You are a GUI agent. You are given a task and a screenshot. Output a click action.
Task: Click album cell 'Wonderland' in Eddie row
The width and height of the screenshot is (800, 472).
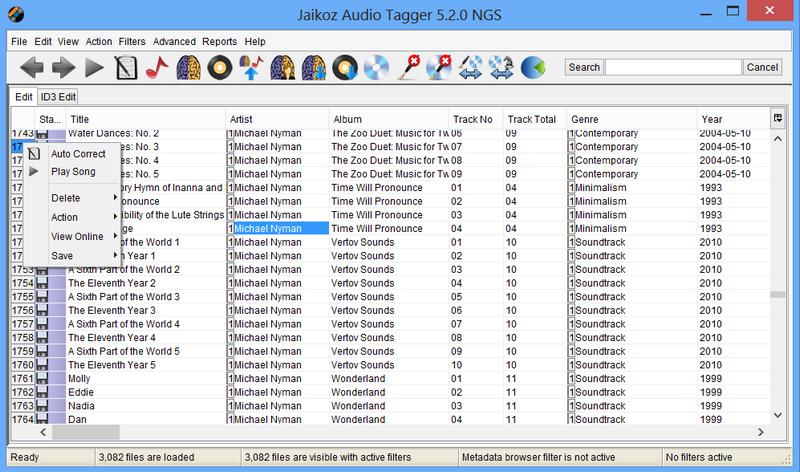pyautogui.click(x=389, y=392)
